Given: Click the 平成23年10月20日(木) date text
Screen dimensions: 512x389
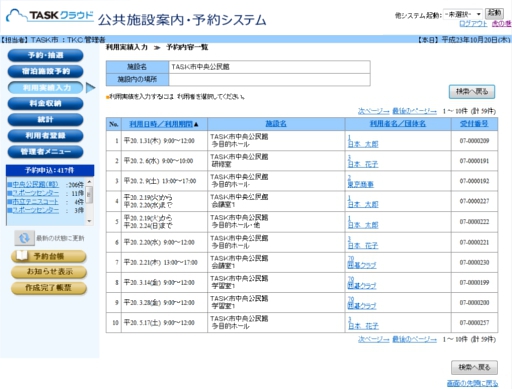Looking at the screenshot, I should pos(476,40).
